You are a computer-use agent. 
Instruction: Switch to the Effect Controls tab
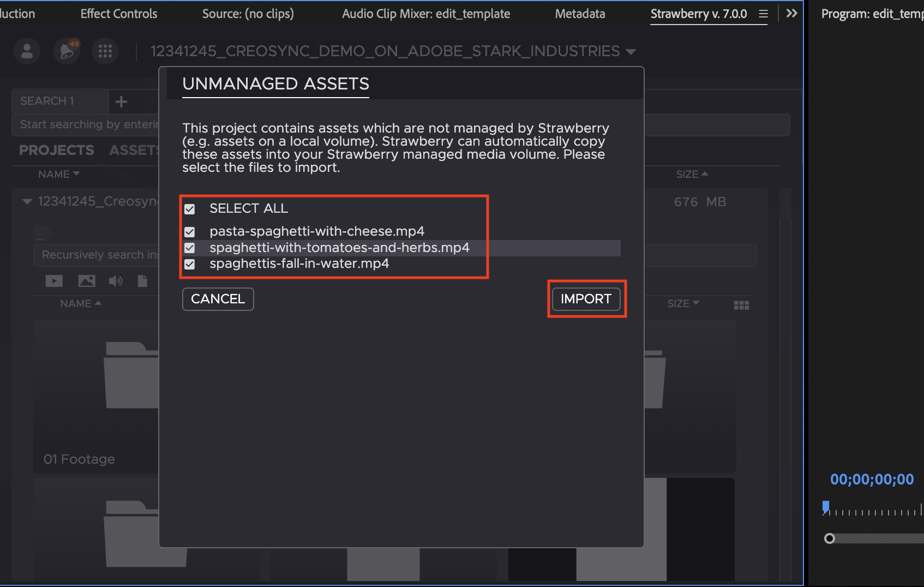(x=119, y=14)
